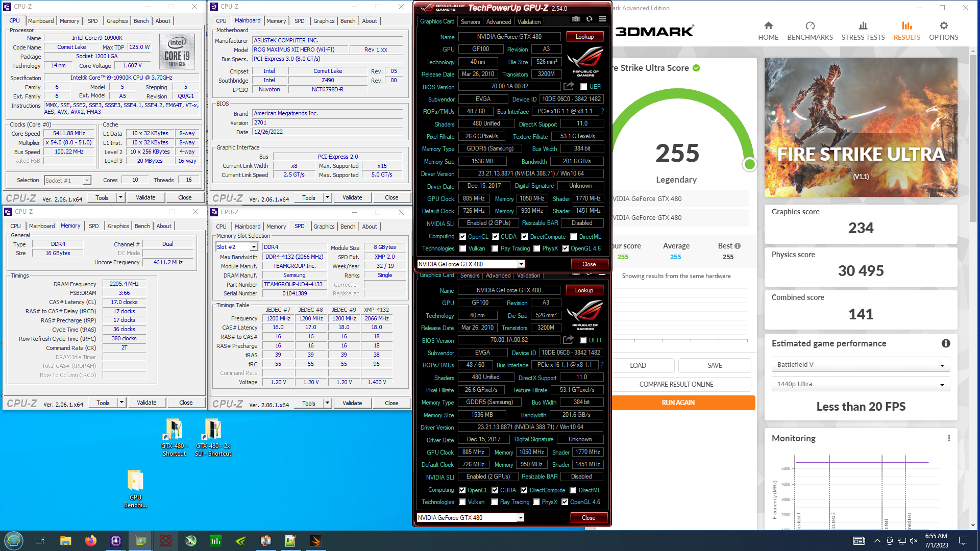Open Tools dropdown arrow in CPU-Z SPD window
The image size is (980, 551).
point(328,403)
